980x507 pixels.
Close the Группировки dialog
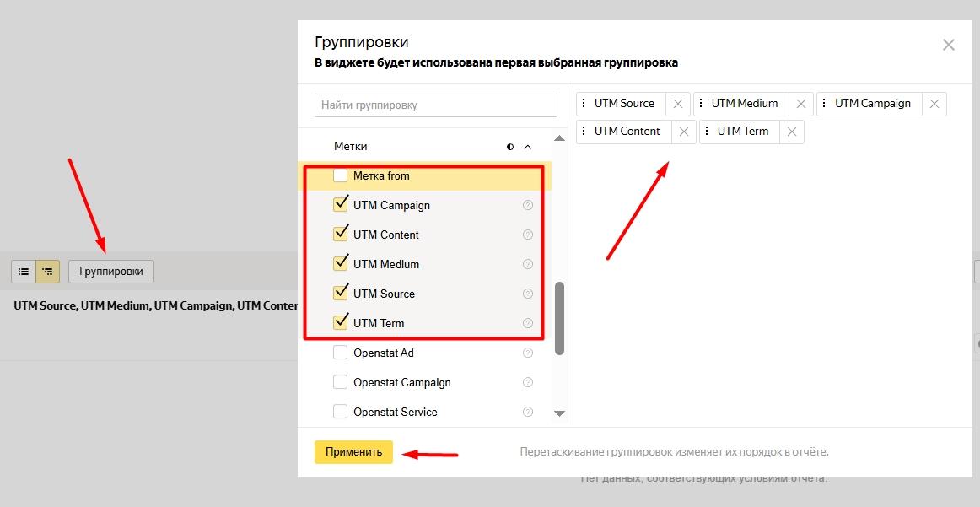(x=949, y=46)
